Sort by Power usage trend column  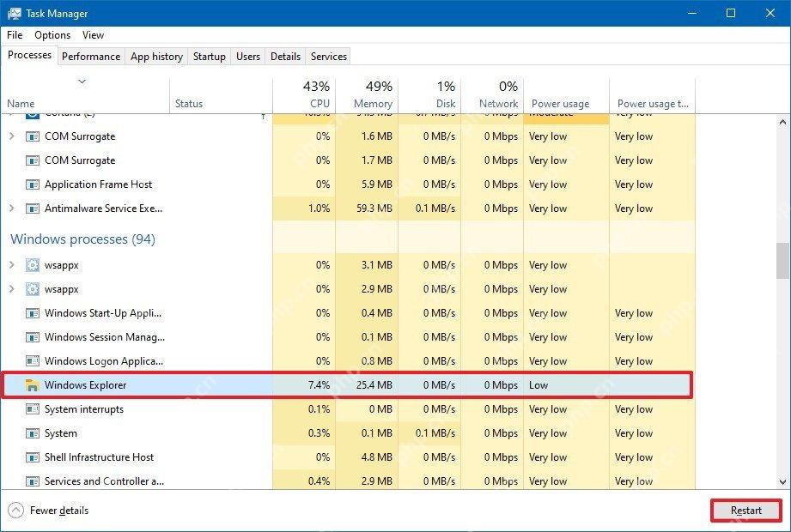coord(652,94)
